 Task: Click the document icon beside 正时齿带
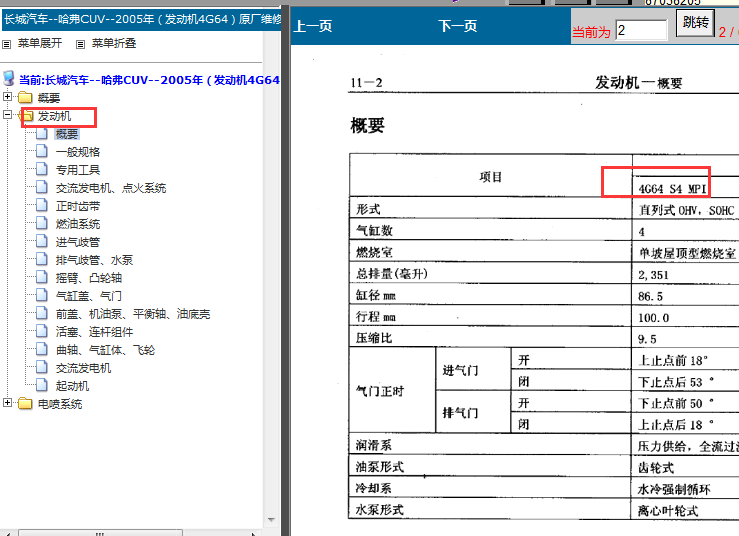coord(42,205)
